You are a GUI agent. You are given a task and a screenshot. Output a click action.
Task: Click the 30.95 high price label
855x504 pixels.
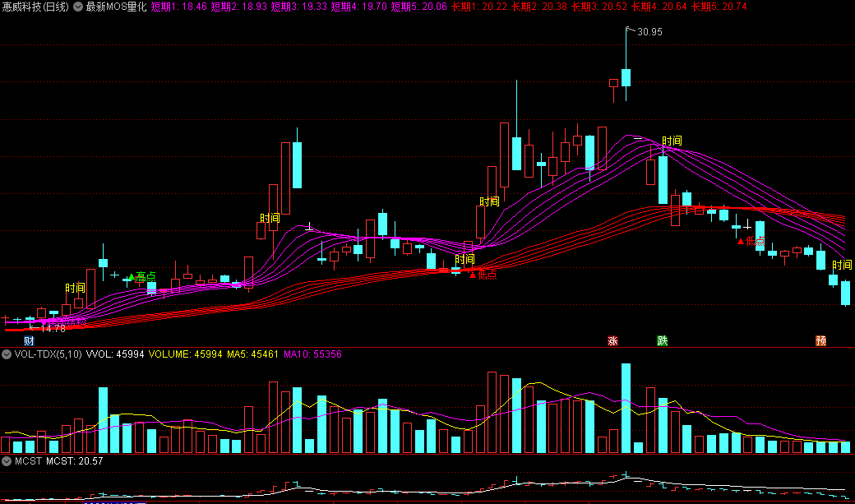coord(649,32)
